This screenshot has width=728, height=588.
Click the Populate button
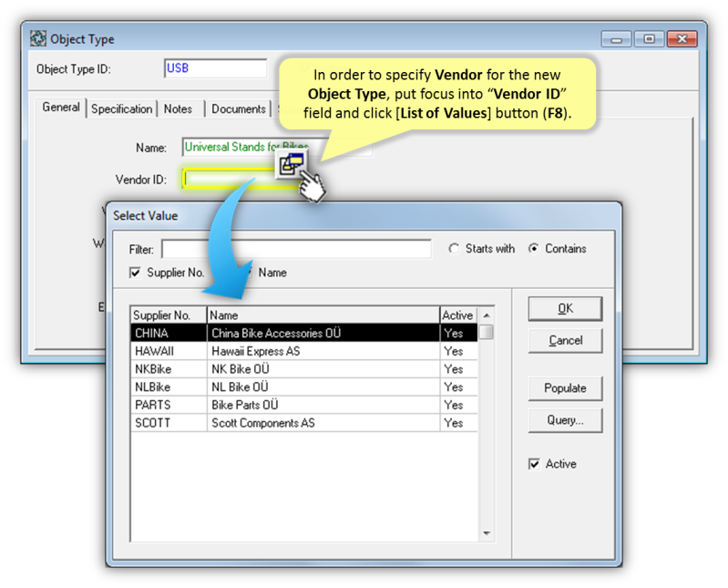(565, 388)
